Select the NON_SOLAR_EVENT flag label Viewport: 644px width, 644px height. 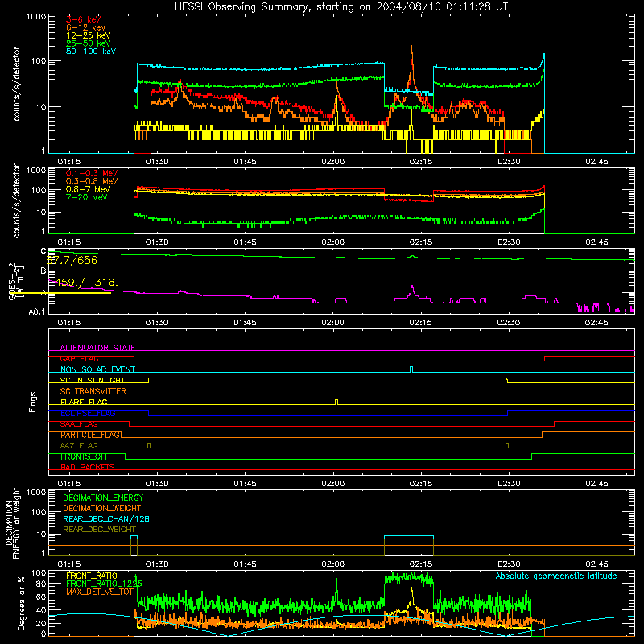[97, 369]
